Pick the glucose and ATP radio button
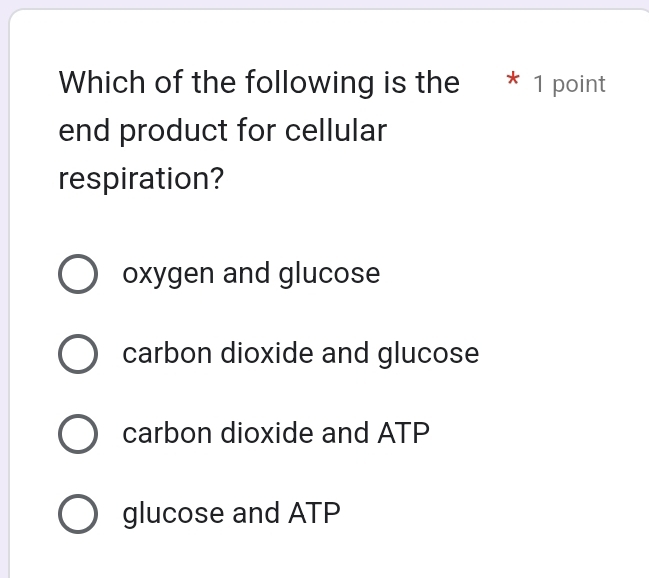 pyautogui.click(x=78, y=515)
